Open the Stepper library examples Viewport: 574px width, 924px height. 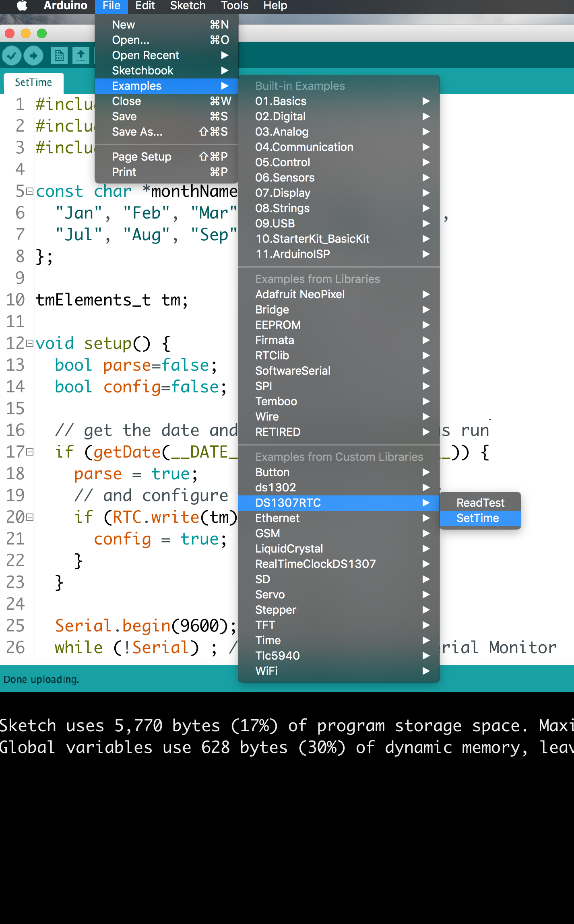[x=339, y=610]
